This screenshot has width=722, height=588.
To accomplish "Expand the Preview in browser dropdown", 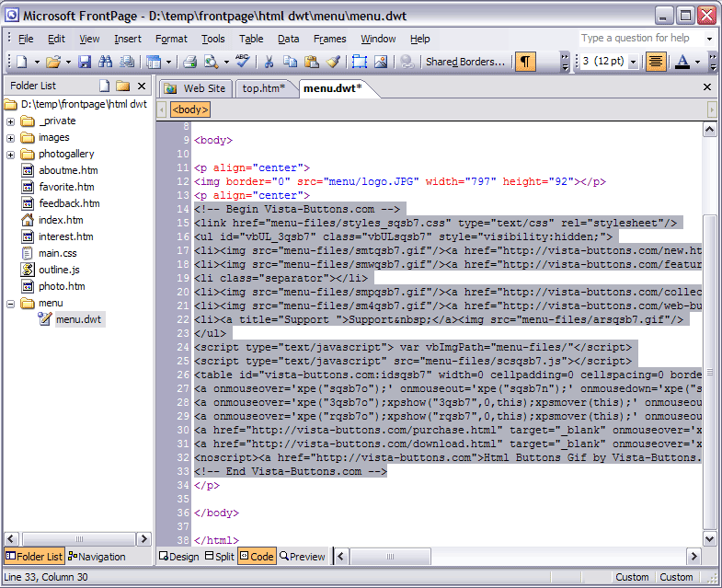I will coord(226,62).
